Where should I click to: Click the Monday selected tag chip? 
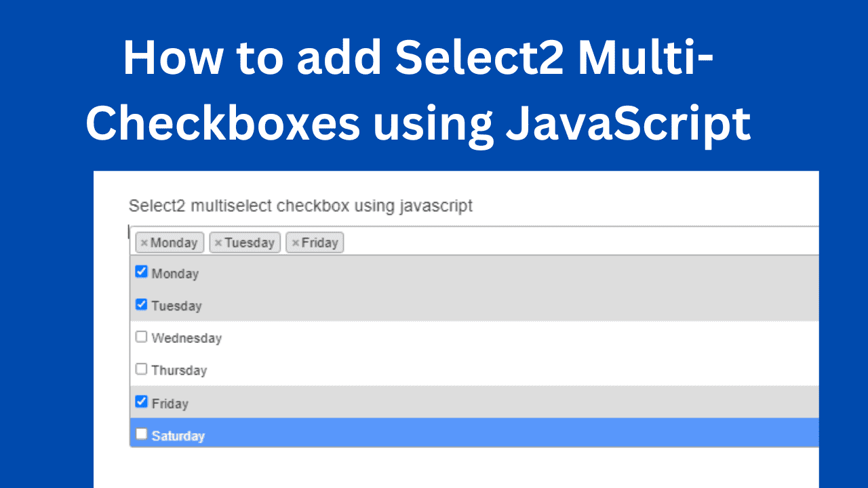pyautogui.click(x=169, y=243)
